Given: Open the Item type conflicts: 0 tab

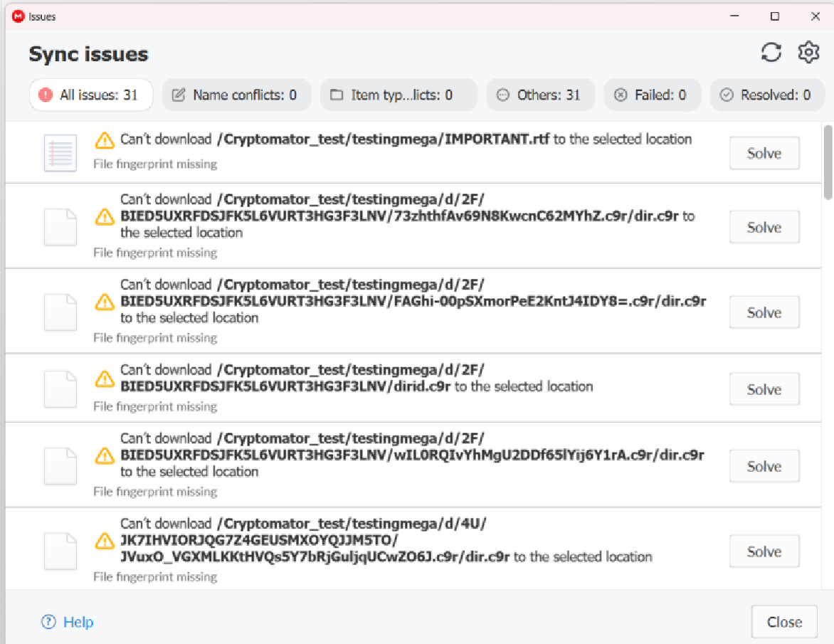Looking at the screenshot, I should point(398,95).
